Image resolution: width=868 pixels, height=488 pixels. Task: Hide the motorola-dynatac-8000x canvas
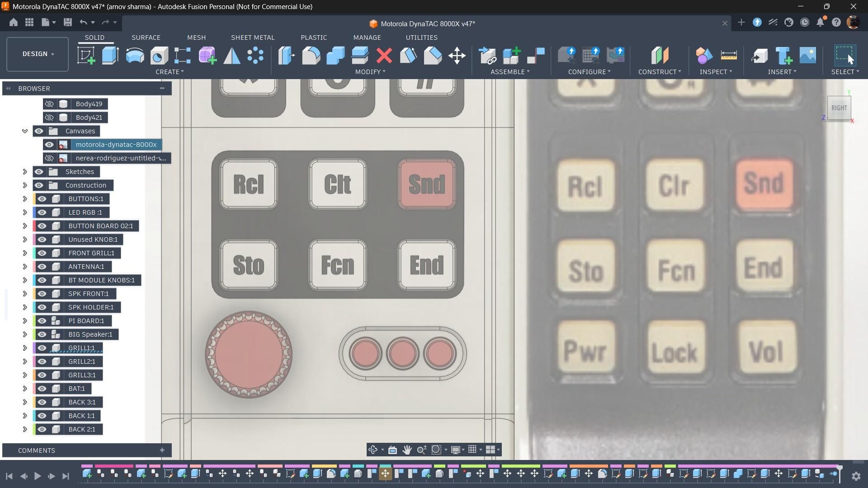coord(49,145)
